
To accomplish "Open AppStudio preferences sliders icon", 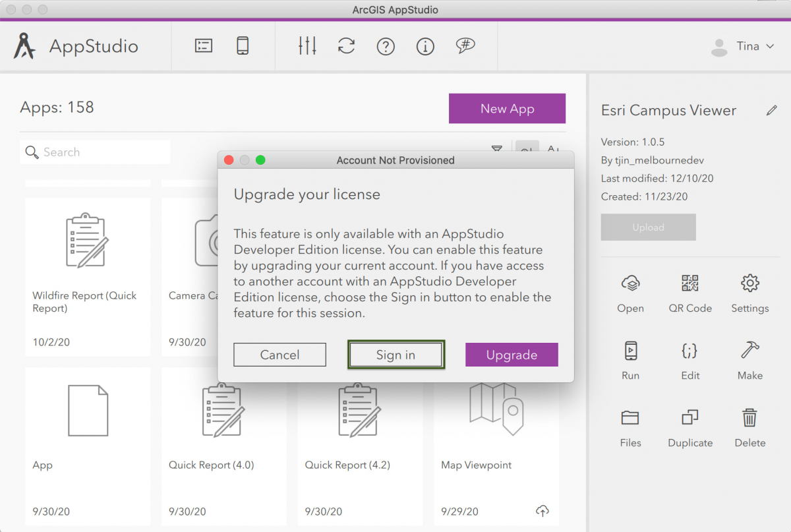I will pyautogui.click(x=307, y=45).
